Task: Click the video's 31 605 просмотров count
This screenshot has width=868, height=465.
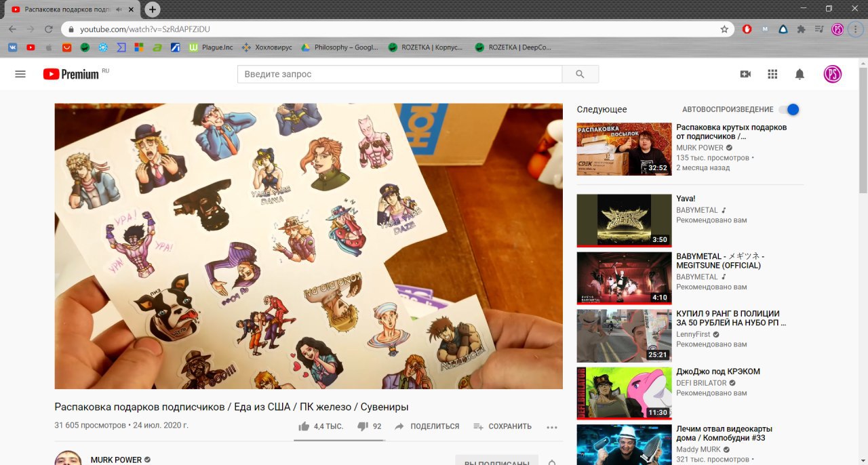Action: click(x=90, y=426)
